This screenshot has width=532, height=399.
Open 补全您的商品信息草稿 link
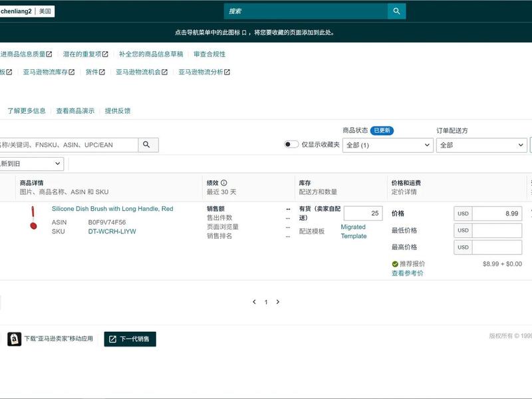tap(151, 55)
